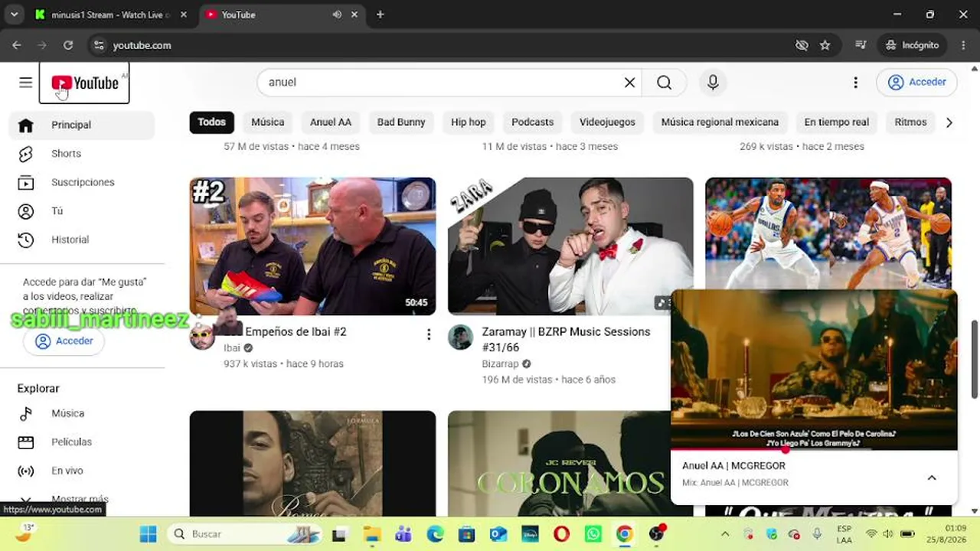Open Microsoft Edge from the taskbar
The height and width of the screenshot is (551, 980).
(x=435, y=533)
